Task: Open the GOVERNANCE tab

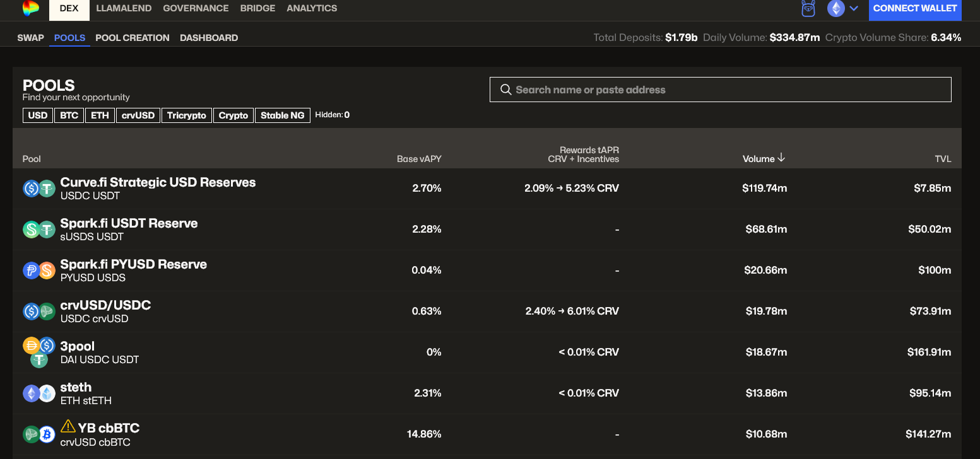Action: click(196, 8)
